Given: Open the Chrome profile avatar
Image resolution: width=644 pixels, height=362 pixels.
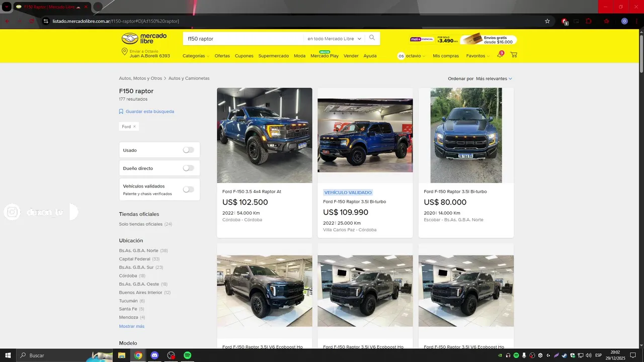Looking at the screenshot, I should (624, 21).
